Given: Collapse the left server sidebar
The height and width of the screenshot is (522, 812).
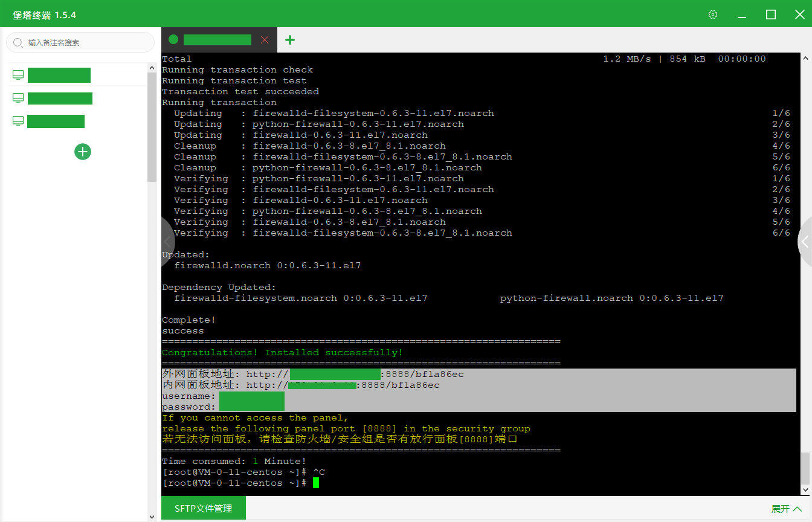Looking at the screenshot, I should [x=167, y=242].
